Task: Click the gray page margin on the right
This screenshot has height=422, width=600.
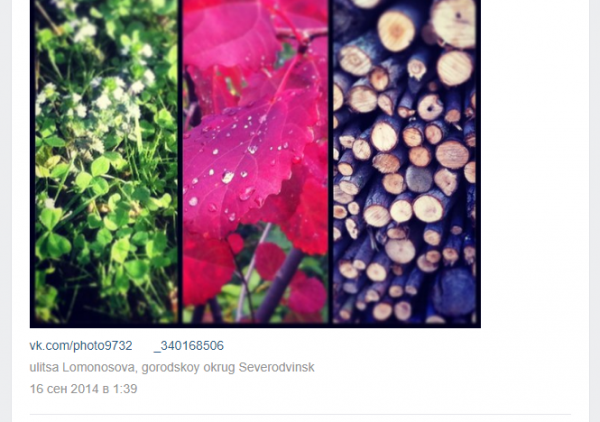Action: 595,211
